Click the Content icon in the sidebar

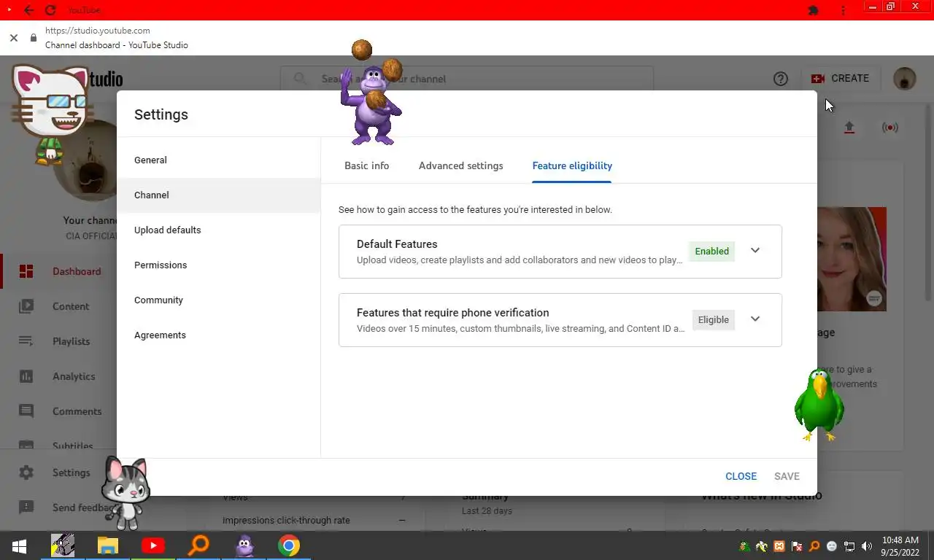(x=26, y=306)
